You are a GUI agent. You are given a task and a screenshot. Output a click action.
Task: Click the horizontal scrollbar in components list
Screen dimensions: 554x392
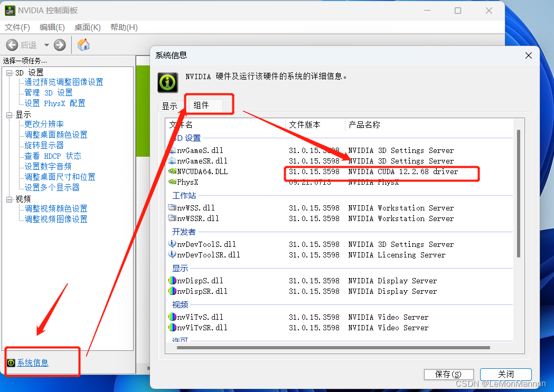click(x=333, y=348)
